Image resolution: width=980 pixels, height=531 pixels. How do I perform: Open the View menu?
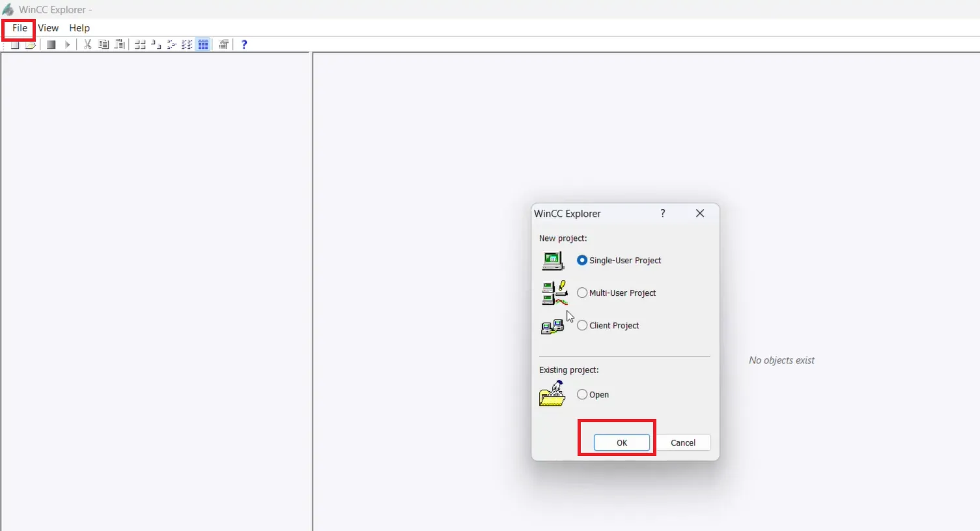48,28
